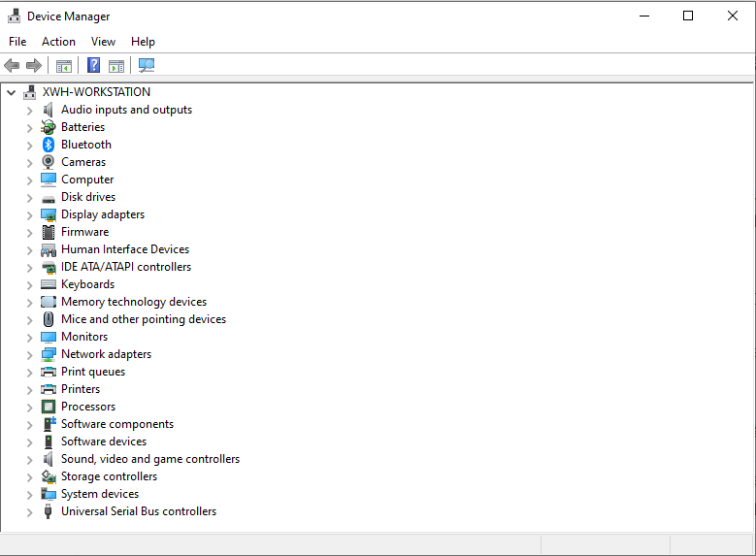Collapse the XWH-WORKSTATION root node
Viewport: 756px width, 556px height.
tap(11, 93)
